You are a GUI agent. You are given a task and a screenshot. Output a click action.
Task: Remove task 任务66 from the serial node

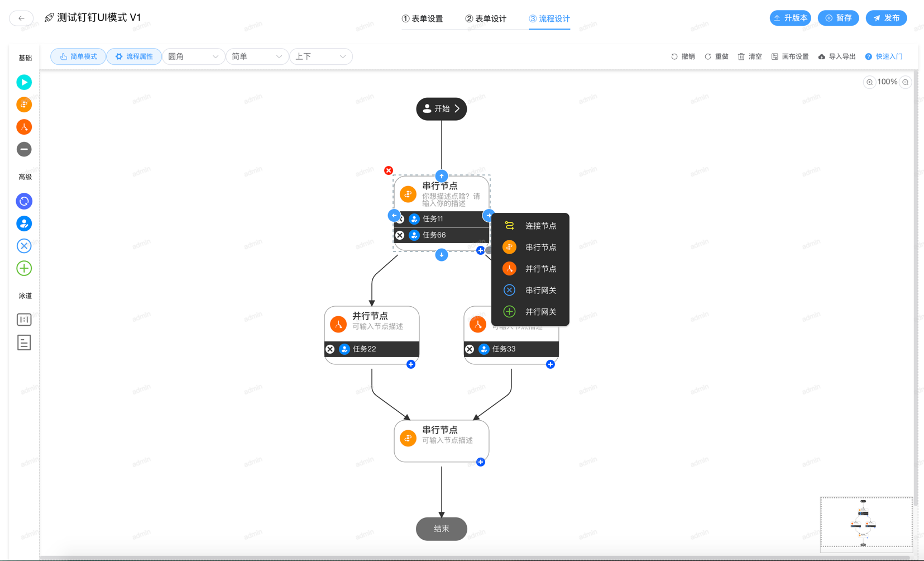click(400, 235)
